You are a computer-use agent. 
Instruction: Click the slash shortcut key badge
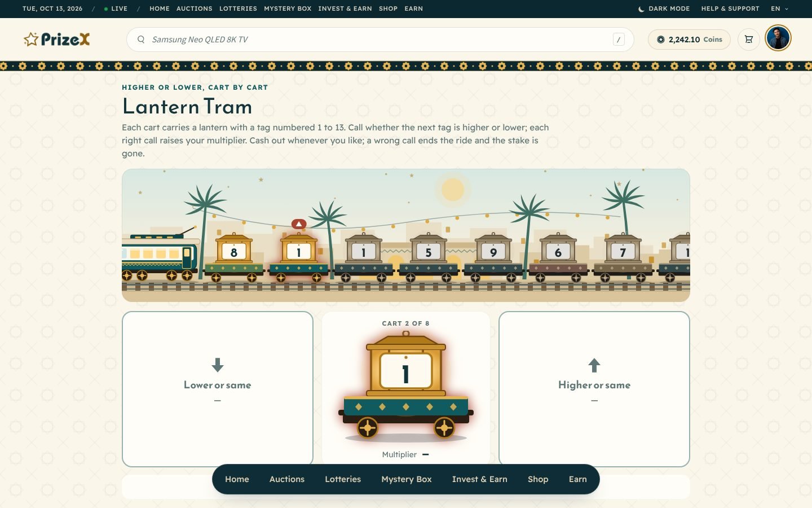coord(619,40)
